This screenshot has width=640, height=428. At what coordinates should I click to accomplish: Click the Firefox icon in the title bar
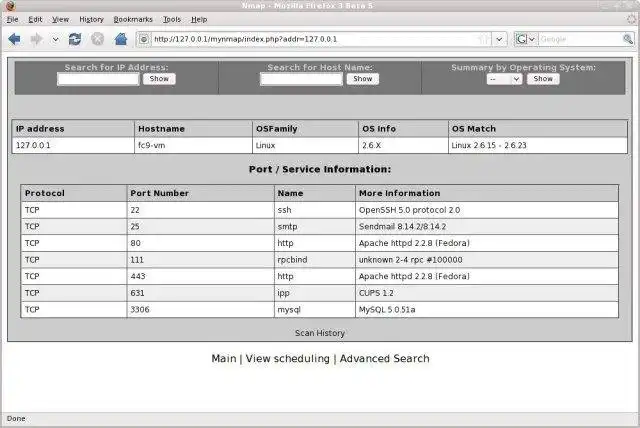[x=10, y=6]
